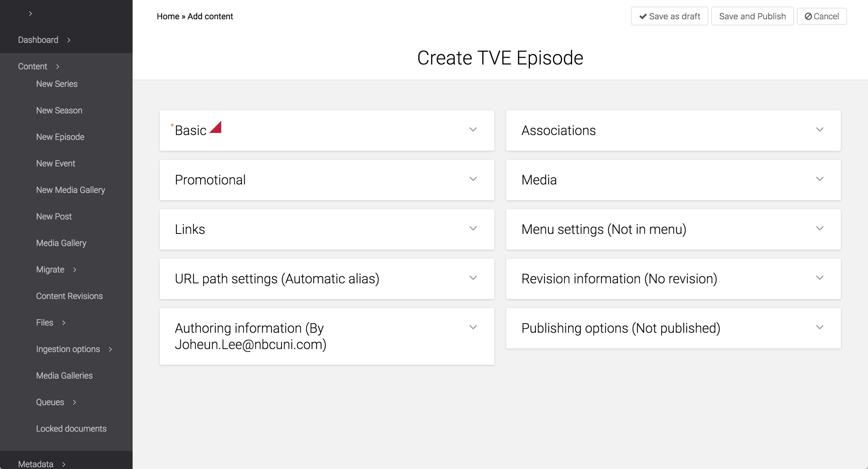Cancel creating the TVE Episode
Viewport: 868px width, 469px height.
[x=822, y=17]
